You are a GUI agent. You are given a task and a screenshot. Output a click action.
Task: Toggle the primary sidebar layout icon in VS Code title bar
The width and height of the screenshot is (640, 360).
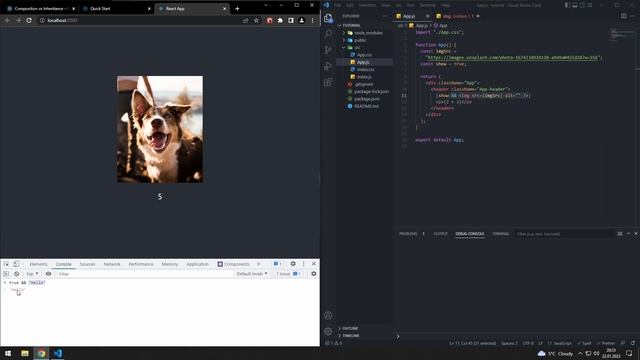click(x=567, y=5)
